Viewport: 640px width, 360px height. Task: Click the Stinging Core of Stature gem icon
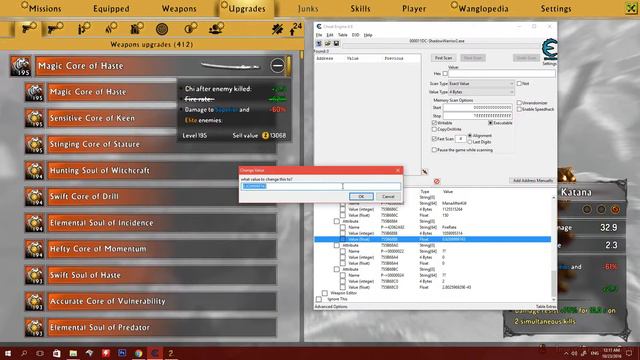coord(34,144)
